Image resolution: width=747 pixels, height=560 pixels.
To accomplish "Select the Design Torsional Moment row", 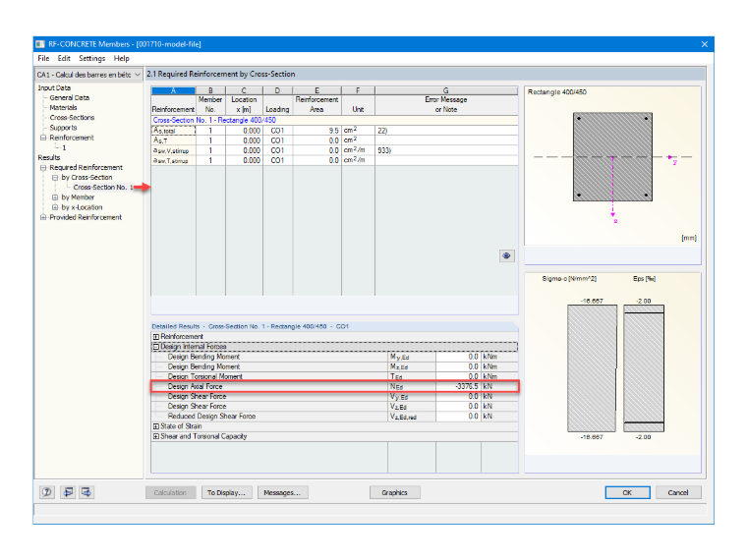I will click(x=334, y=376).
